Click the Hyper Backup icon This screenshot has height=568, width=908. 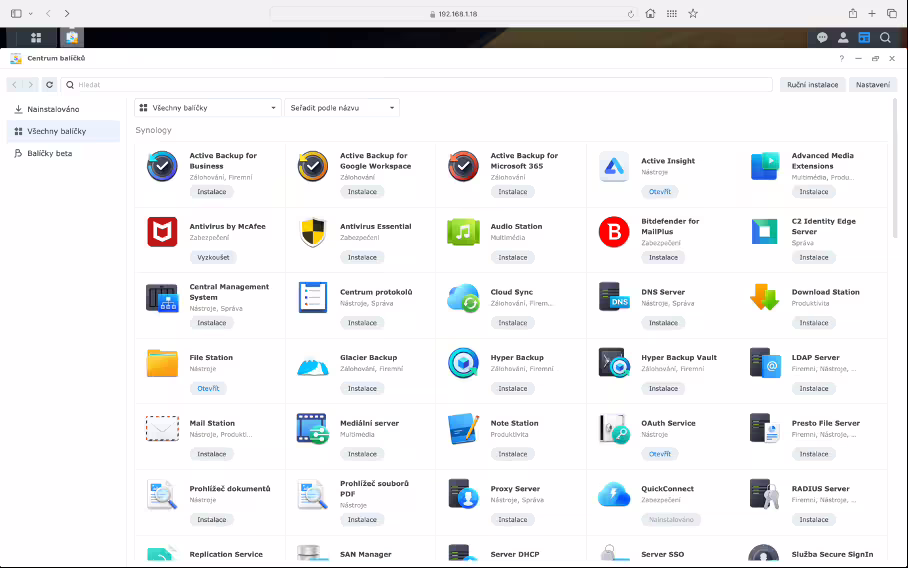[x=463, y=363]
